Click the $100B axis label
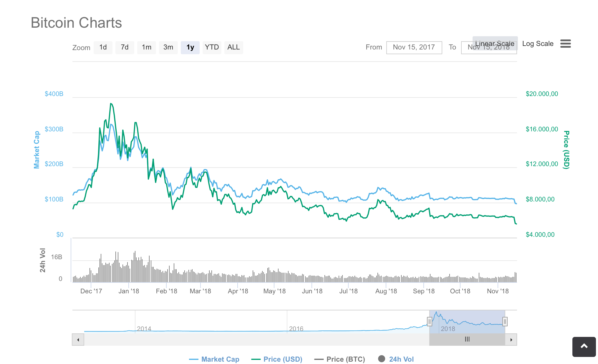This screenshot has width=598, height=364. tap(54, 199)
